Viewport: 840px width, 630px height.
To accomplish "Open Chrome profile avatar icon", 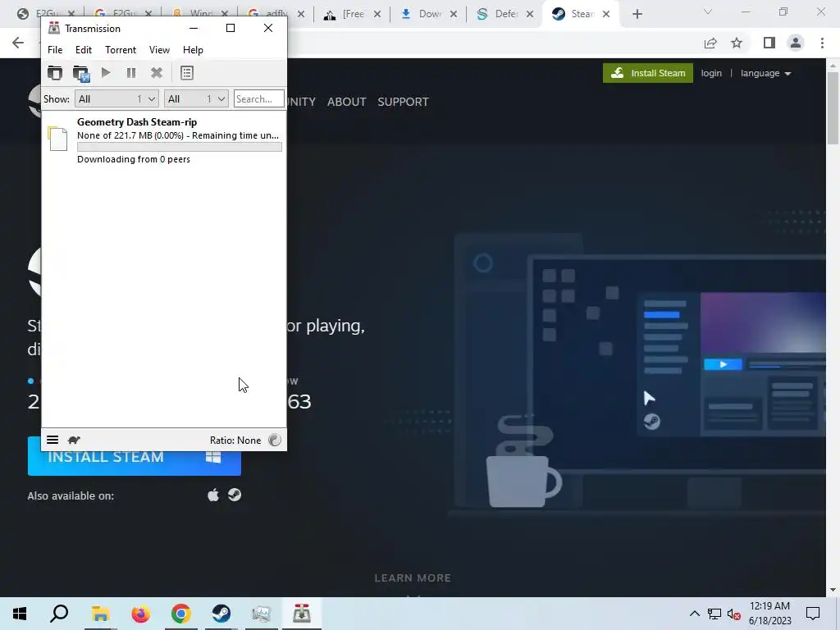I will coord(796,43).
